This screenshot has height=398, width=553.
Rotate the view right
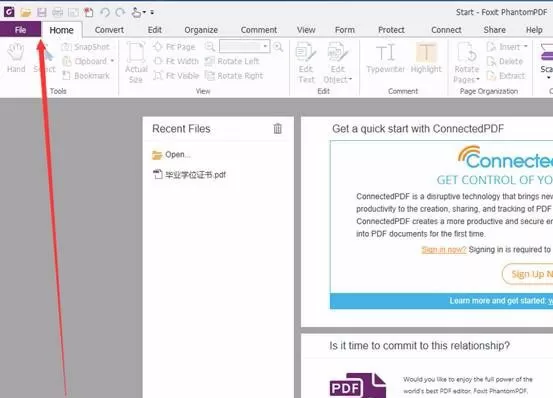click(x=234, y=75)
